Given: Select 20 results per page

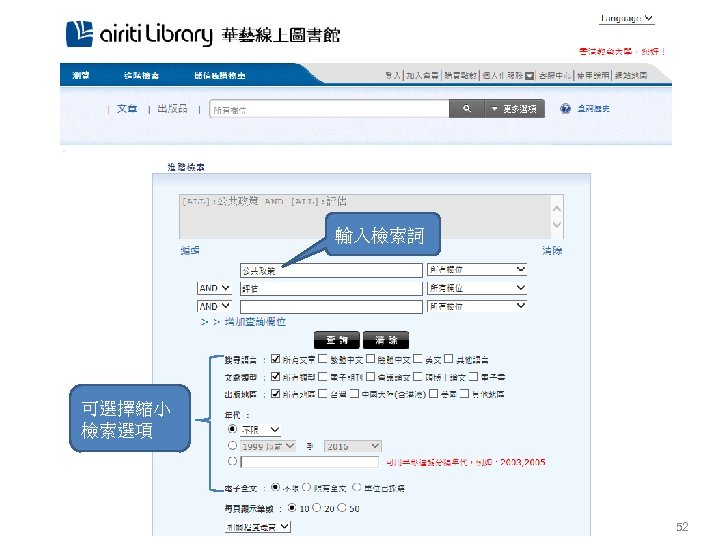Looking at the screenshot, I should (x=316, y=508).
